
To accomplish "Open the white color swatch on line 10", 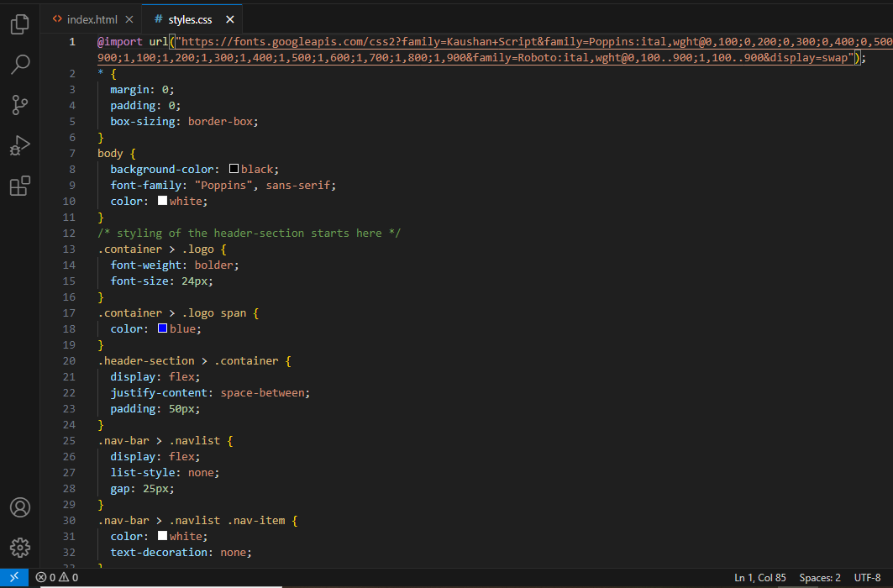I will (x=162, y=201).
